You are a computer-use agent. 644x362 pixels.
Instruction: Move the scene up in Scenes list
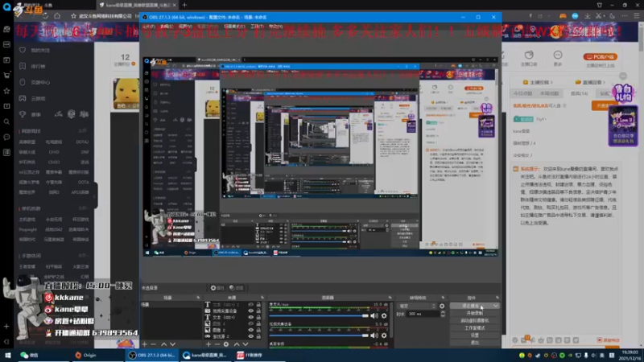[x=164, y=344]
